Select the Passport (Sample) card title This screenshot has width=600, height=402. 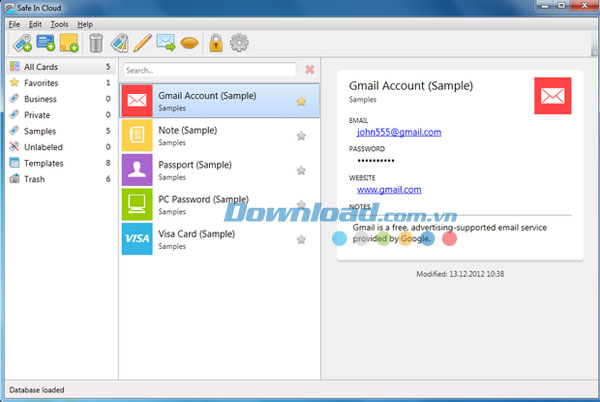click(195, 165)
